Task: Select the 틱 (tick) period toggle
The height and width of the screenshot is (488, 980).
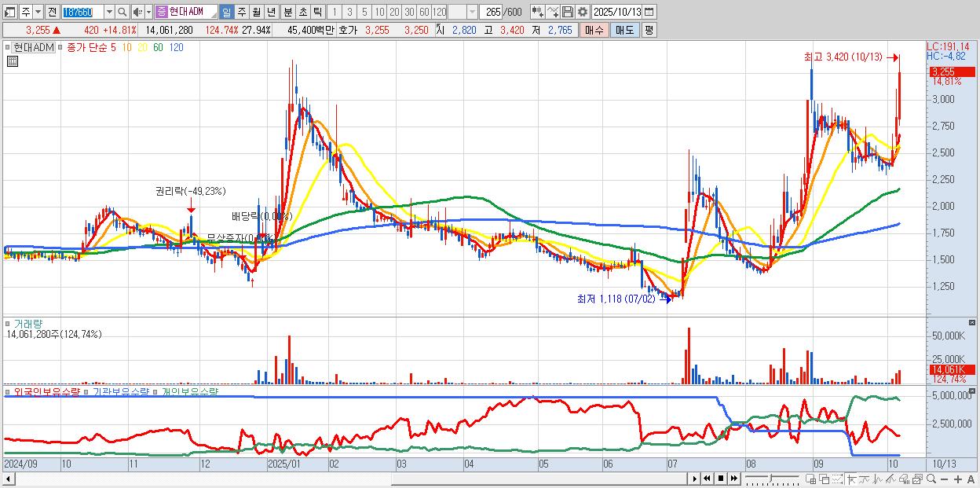Action: coord(317,12)
